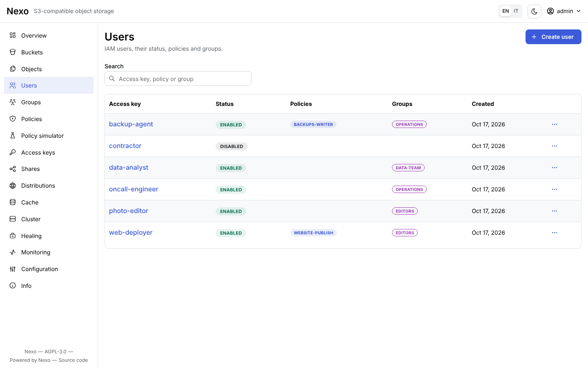Click the Create user button
This screenshot has width=588, height=368.
[x=553, y=37]
